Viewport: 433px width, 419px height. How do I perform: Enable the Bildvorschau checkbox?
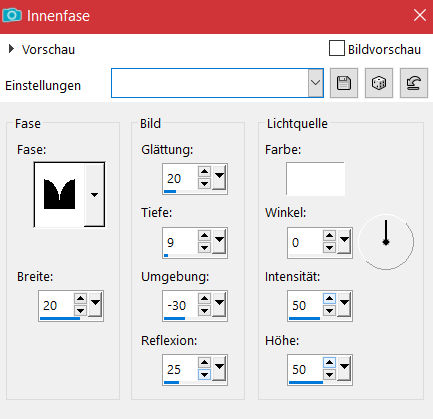(x=337, y=48)
